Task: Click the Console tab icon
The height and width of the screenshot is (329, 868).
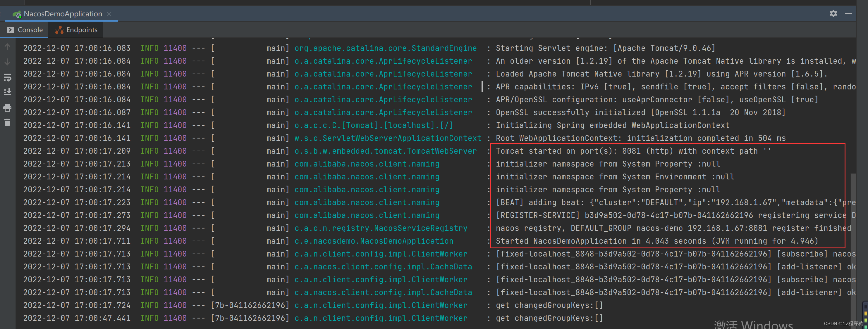Action: [x=11, y=30]
